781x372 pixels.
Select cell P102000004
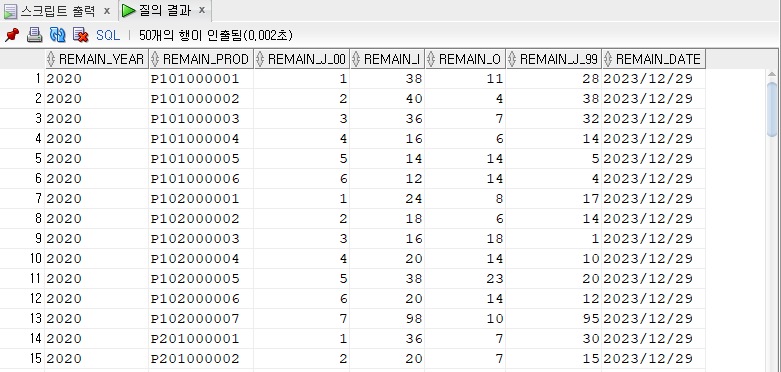click(x=201, y=258)
